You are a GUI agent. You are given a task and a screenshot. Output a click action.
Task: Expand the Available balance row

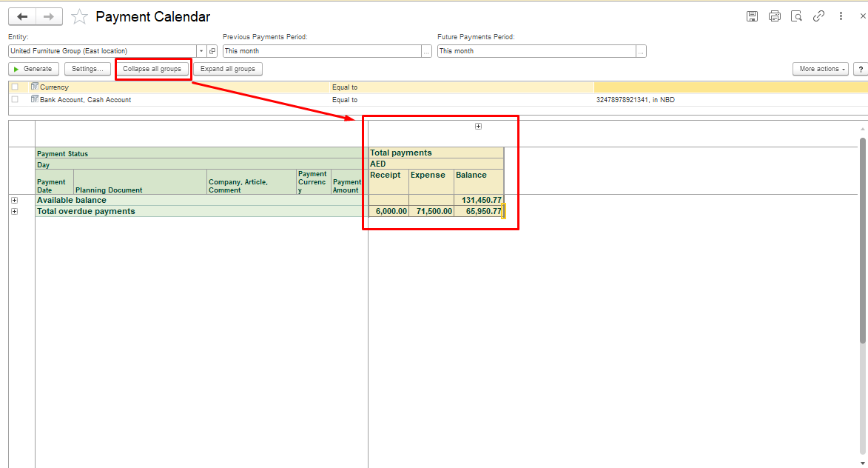pyautogui.click(x=15, y=200)
